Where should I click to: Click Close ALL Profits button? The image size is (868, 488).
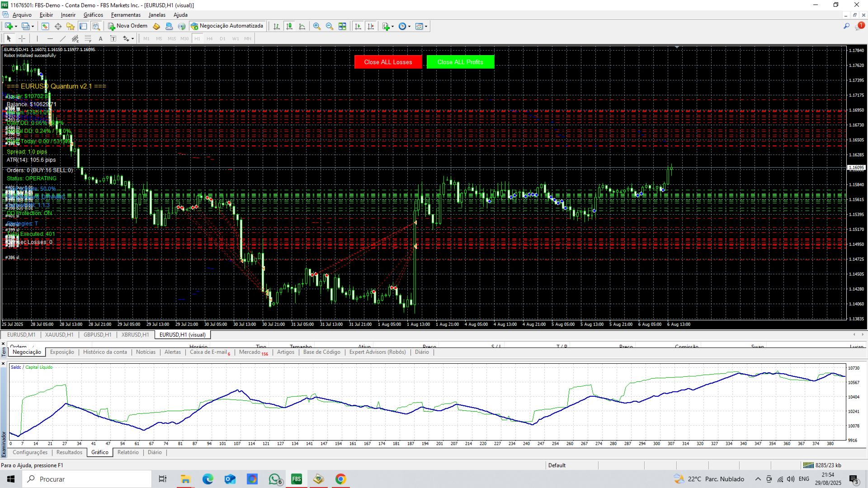pyautogui.click(x=460, y=62)
